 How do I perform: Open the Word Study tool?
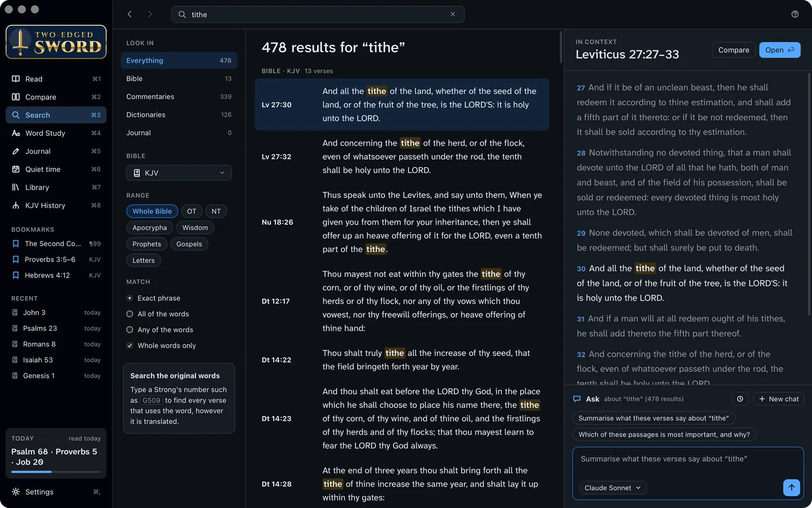pyautogui.click(x=56, y=133)
